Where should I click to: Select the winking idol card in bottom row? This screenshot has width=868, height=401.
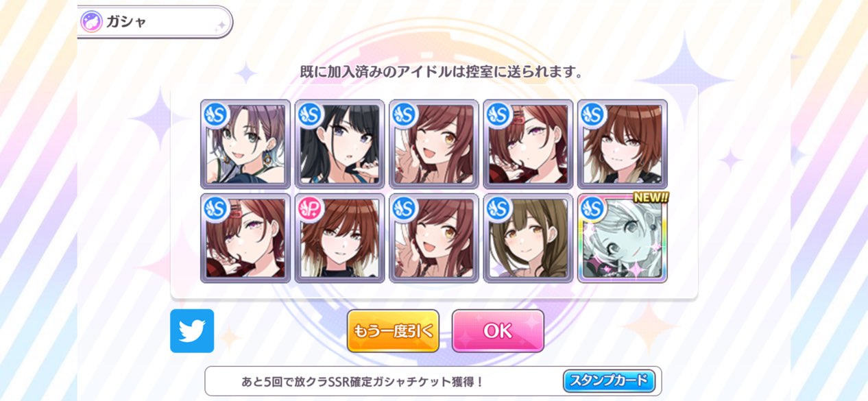coord(434,238)
